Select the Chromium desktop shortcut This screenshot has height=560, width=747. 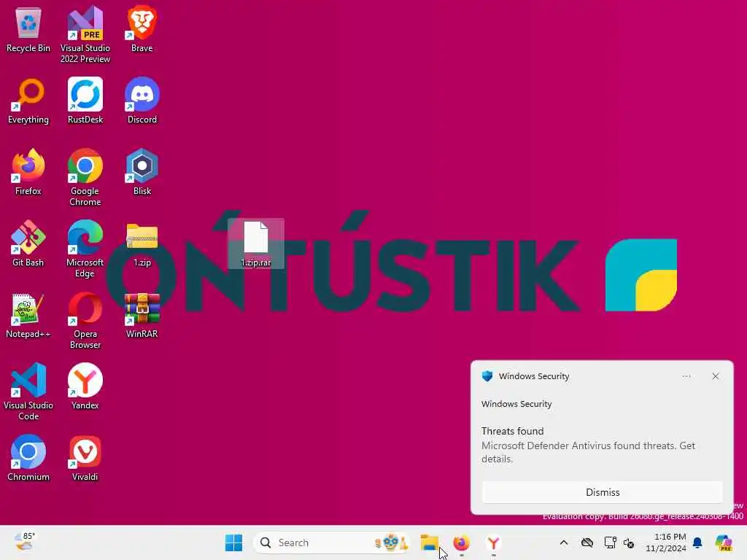click(28, 458)
